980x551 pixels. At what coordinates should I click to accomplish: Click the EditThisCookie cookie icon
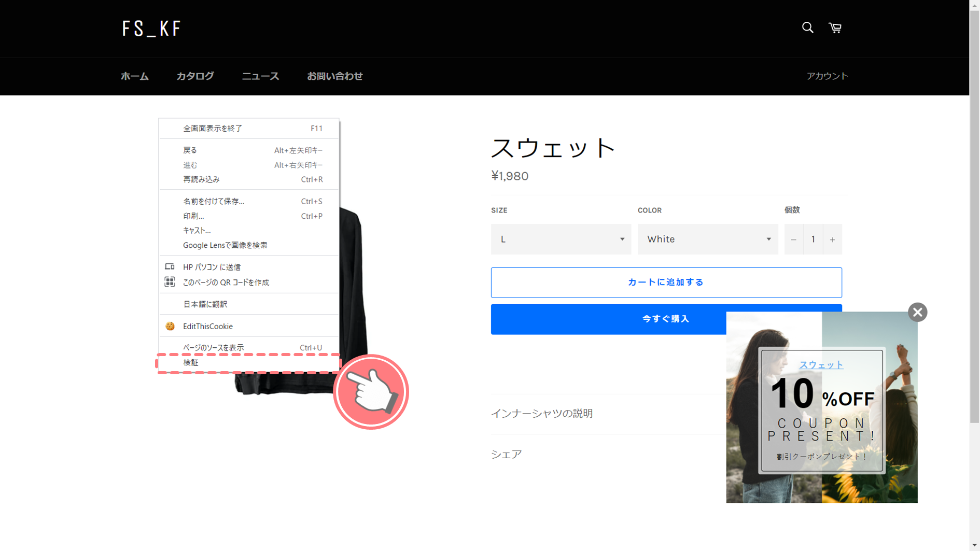click(170, 326)
